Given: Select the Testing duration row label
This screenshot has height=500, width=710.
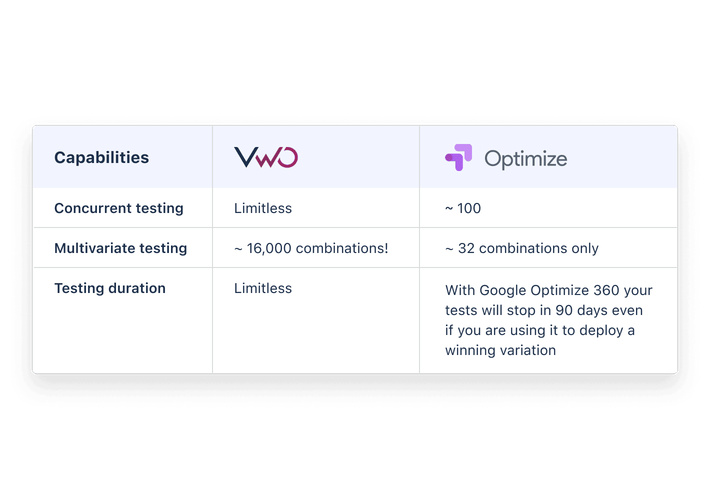Looking at the screenshot, I should [110, 288].
